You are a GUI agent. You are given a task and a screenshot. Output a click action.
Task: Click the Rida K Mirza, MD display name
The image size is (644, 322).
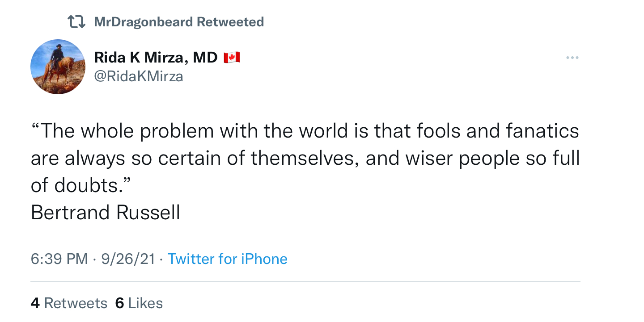pos(156,57)
